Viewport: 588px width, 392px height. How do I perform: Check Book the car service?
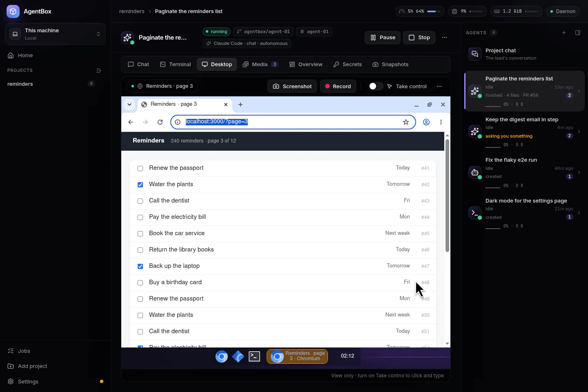(140, 234)
